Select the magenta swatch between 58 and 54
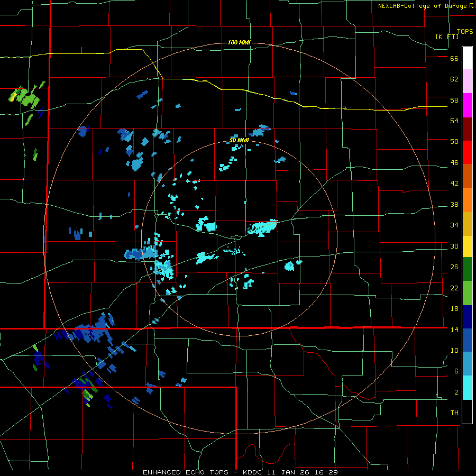The image size is (476, 476). click(467, 105)
